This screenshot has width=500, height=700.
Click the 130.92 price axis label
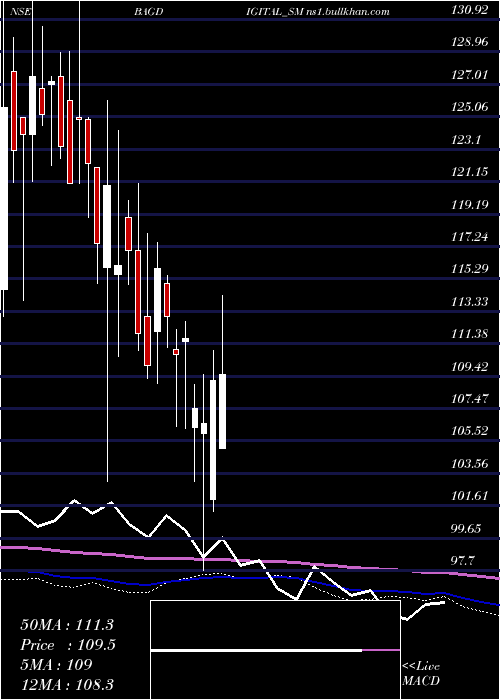tap(469, 10)
